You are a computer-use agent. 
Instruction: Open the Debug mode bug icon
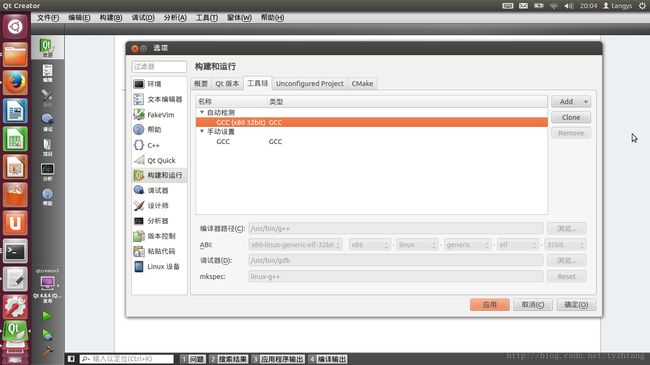click(47, 122)
